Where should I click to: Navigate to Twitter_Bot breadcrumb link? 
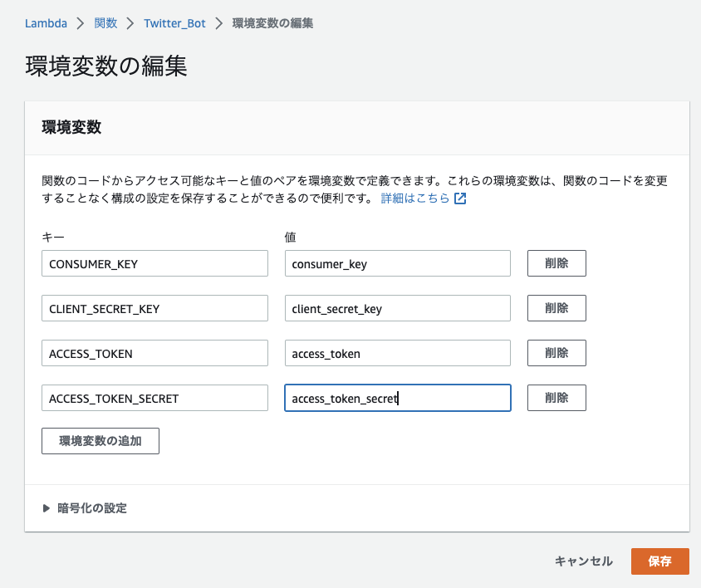point(174,23)
